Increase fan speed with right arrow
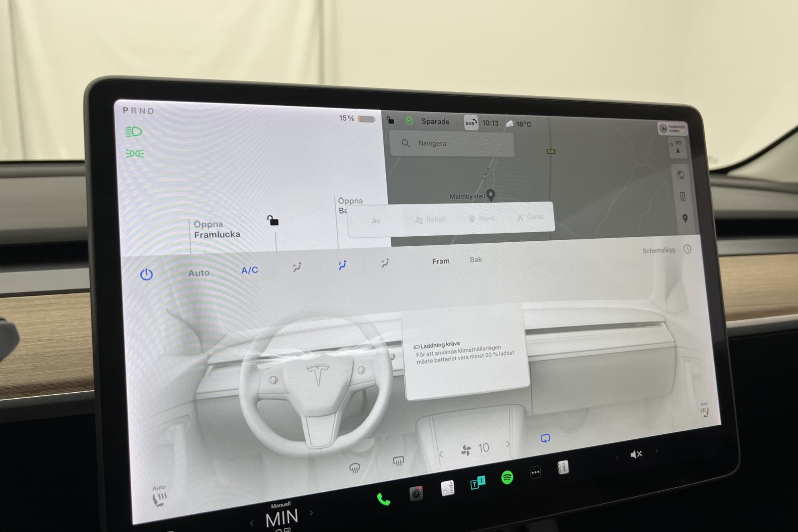The image size is (798, 532). (x=508, y=444)
